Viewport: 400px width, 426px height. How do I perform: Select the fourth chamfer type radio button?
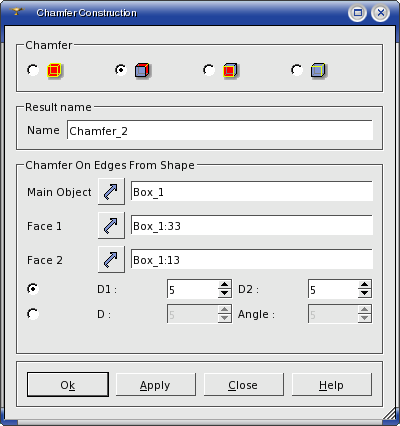pos(297,70)
